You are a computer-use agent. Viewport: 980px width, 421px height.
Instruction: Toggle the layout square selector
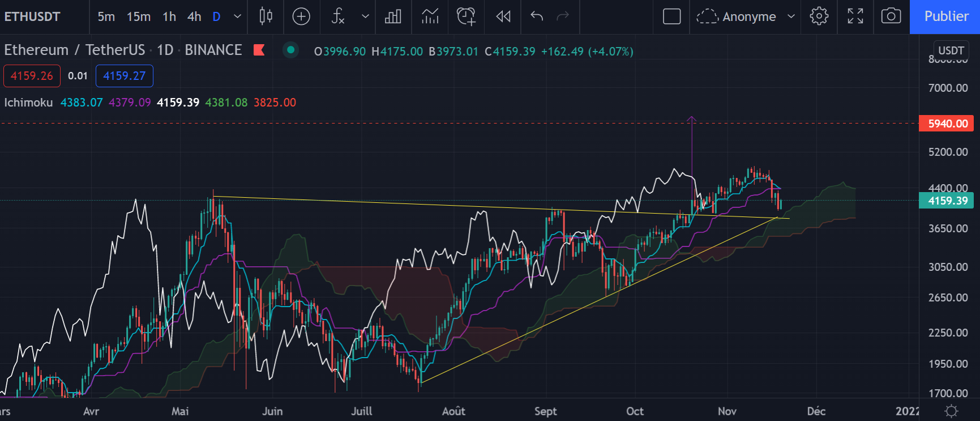point(671,16)
